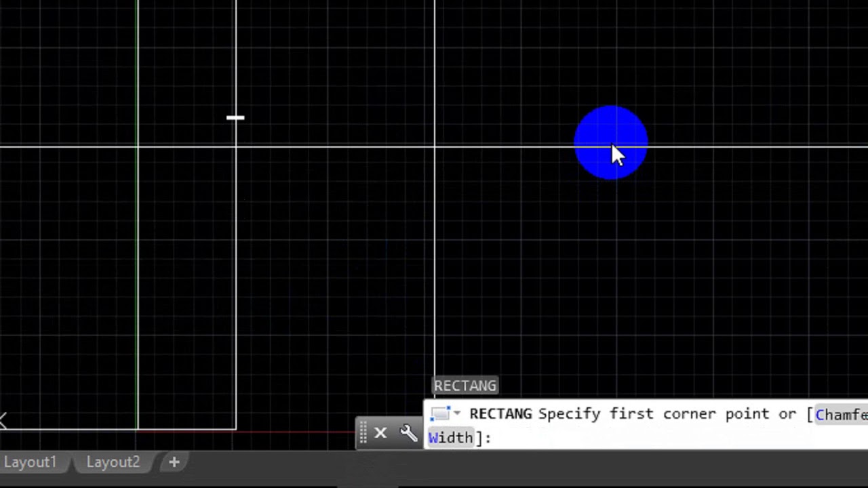Close the command line window
Image resolution: width=868 pixels, height=488 pixels.
[380, 432]
